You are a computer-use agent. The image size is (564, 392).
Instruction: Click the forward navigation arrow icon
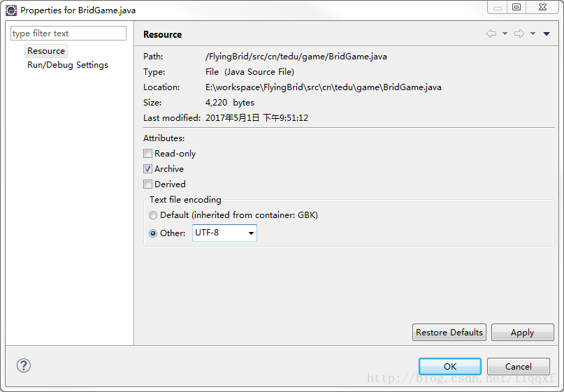[x=519, y=34]
